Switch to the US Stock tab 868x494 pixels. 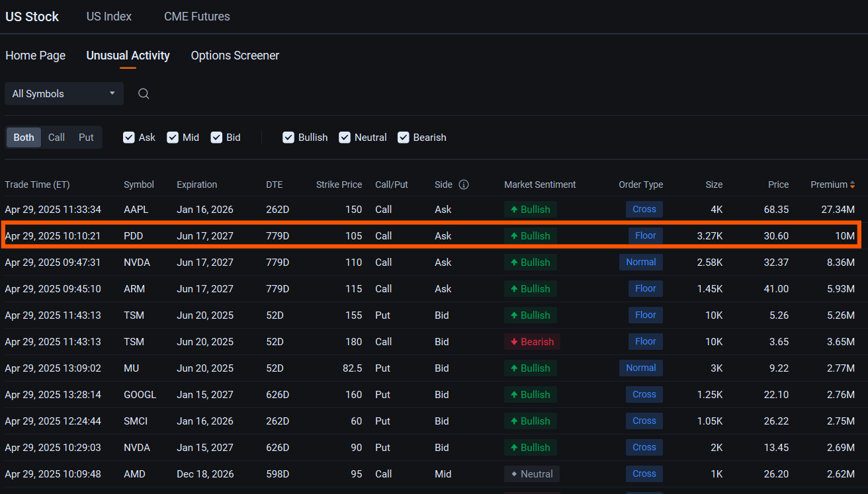pos(32,17)
